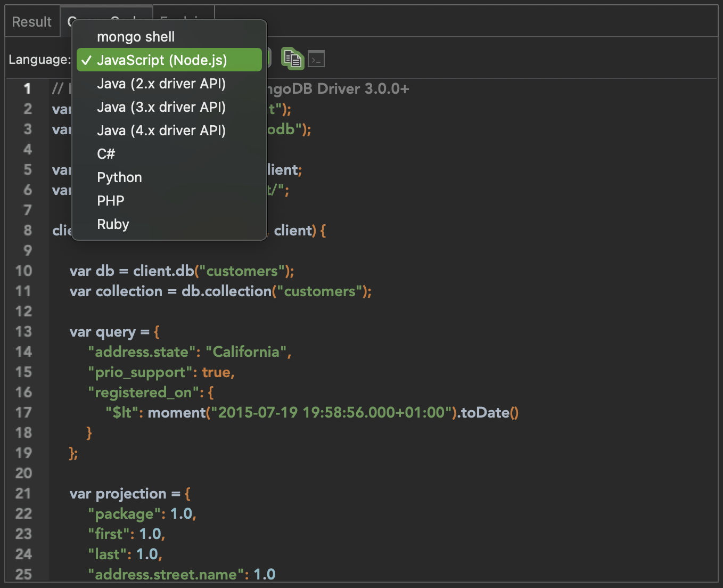Switch to the Result tab

point(32,22)
